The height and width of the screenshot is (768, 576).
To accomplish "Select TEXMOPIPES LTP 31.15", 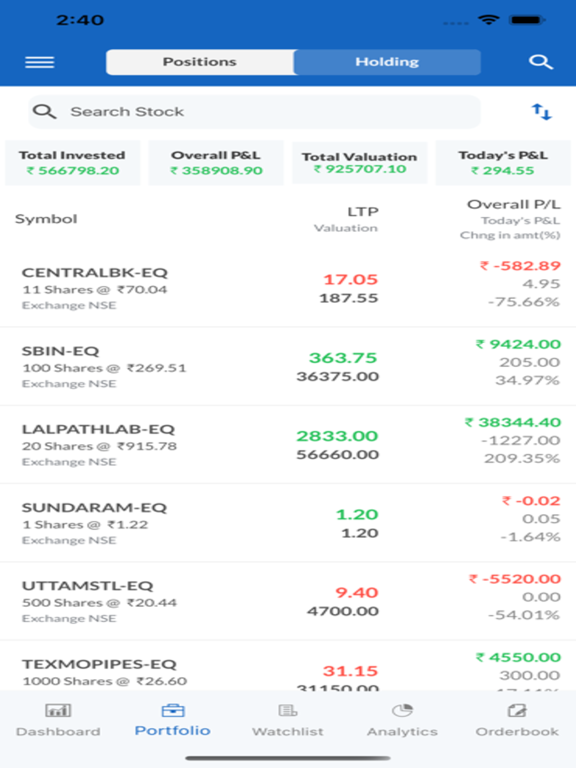I will pyautogui.click(x=350, y=671).
